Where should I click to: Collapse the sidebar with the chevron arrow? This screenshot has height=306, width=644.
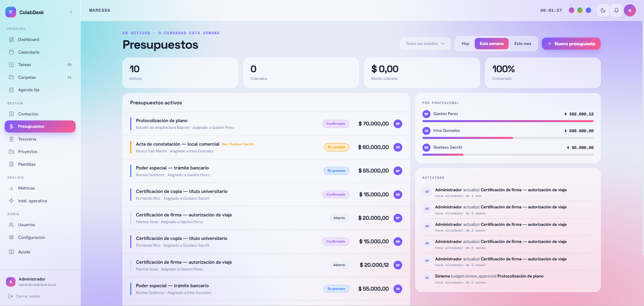(x=71, y=12)
